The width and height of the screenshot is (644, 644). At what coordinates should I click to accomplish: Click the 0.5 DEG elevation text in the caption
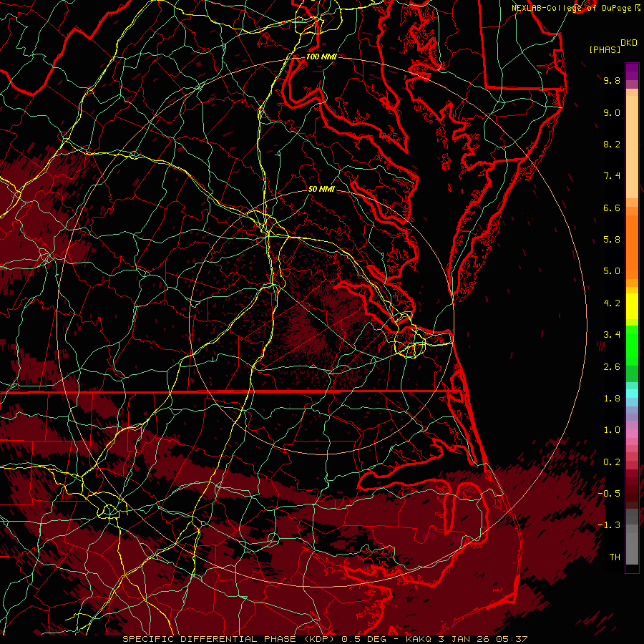[363, 639]
